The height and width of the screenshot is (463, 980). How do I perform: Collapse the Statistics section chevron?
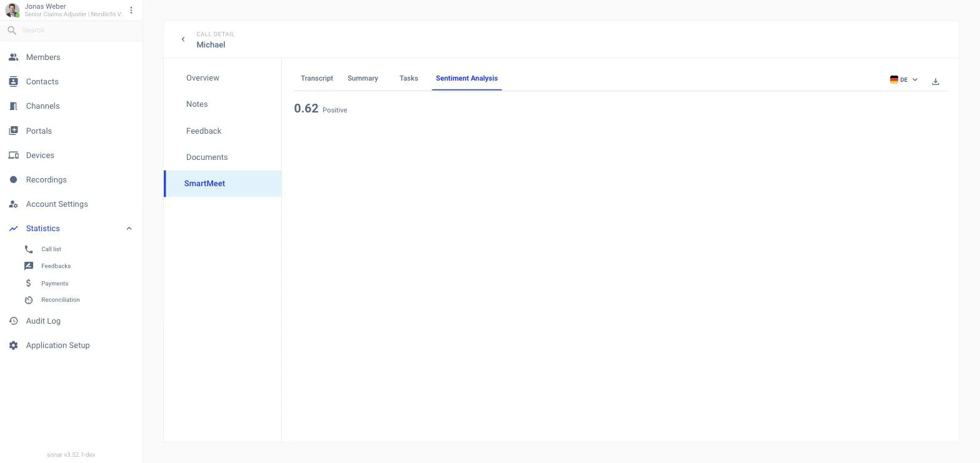129,229
